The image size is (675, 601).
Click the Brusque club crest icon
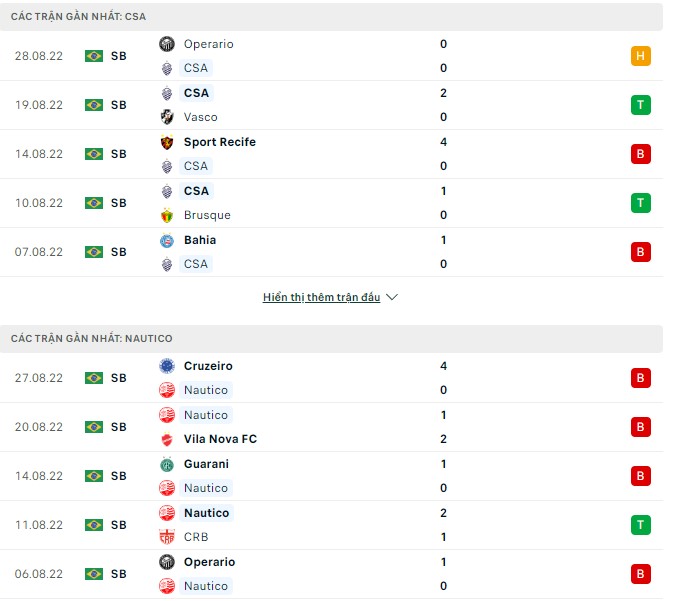pos(167,215)
